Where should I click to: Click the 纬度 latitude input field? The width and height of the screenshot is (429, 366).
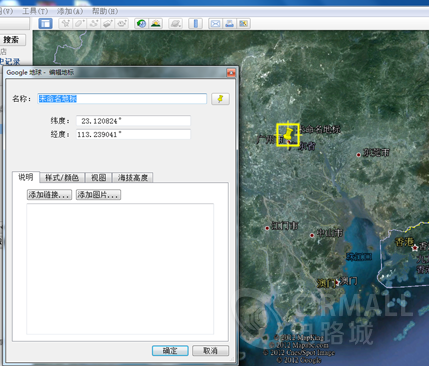click(133, 121)
